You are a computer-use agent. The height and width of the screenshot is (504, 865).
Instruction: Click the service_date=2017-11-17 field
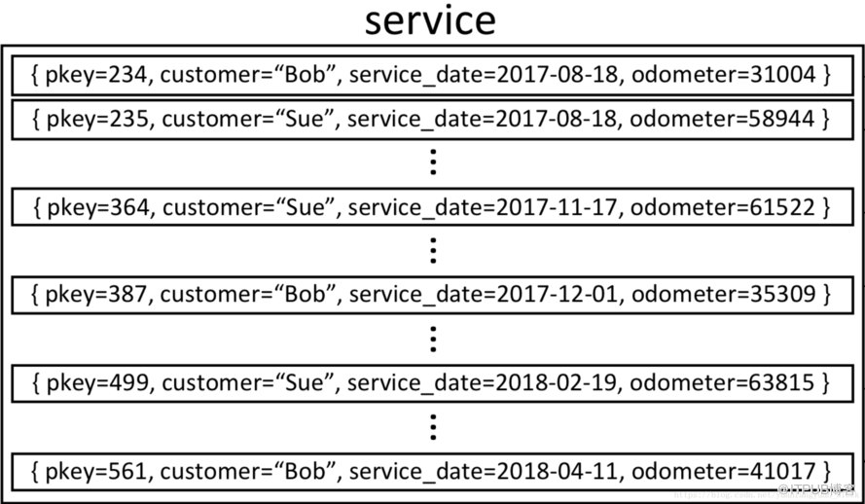[481, 207]
